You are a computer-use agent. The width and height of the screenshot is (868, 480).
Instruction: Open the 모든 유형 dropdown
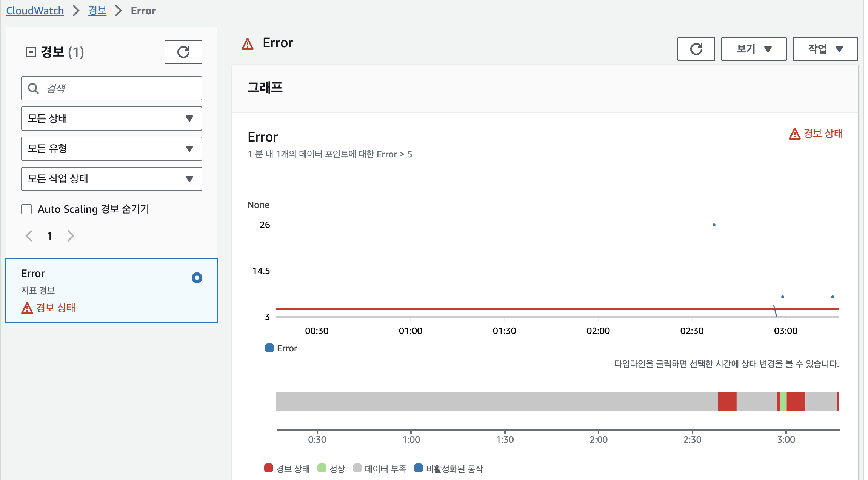(x=111, y=148)
